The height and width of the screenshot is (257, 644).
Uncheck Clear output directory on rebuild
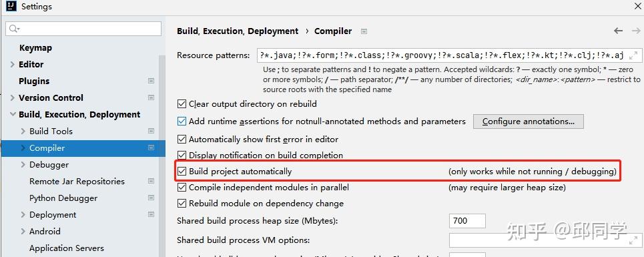(182, 104)
